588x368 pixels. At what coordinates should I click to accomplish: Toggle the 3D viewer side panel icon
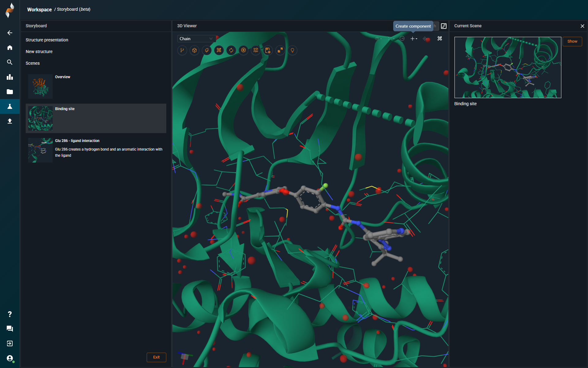[x=444, y=26]
